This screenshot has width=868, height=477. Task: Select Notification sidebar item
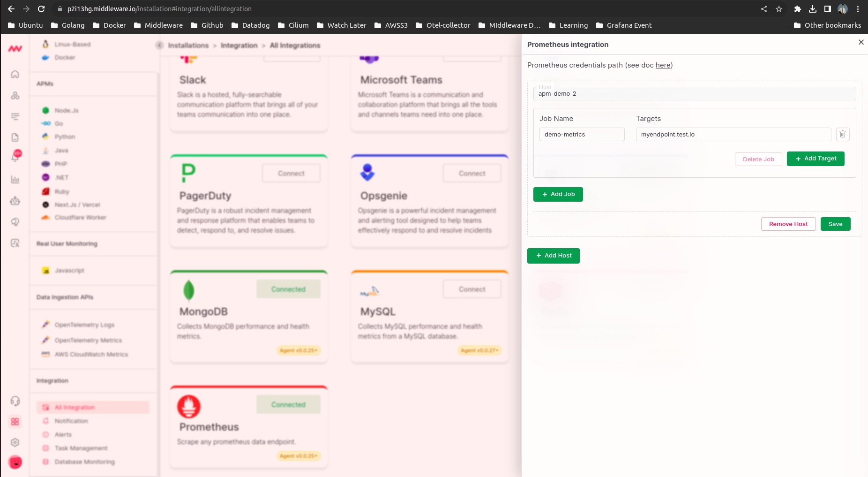tap(71, 421)
